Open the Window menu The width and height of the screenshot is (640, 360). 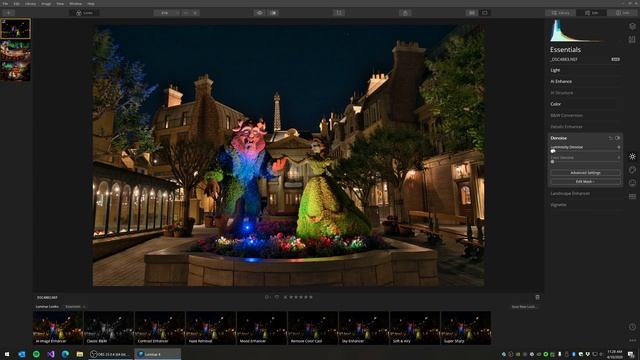(x=76, y=4)
